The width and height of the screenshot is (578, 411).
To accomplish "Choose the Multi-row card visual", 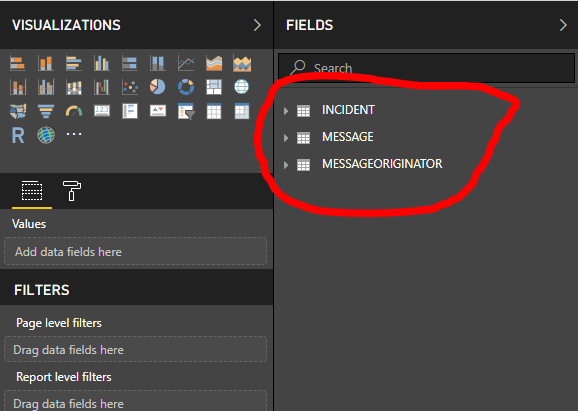I will (x=130, y=111).
